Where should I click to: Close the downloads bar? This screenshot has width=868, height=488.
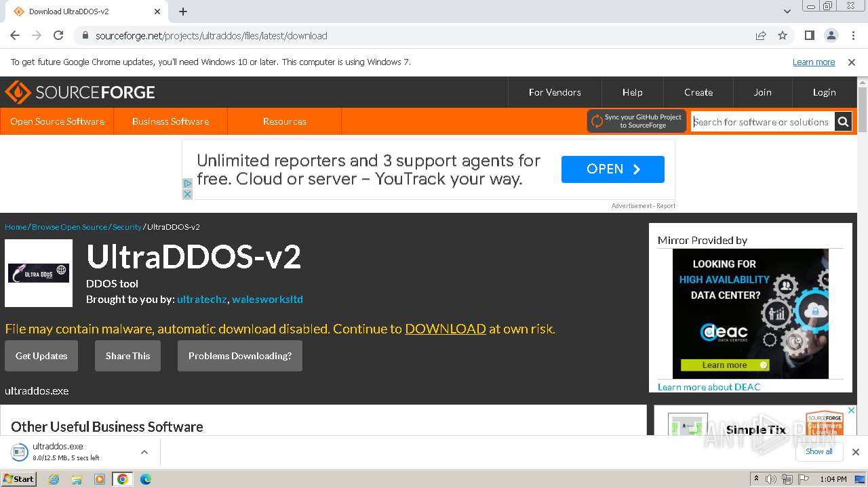coord(855,452)
